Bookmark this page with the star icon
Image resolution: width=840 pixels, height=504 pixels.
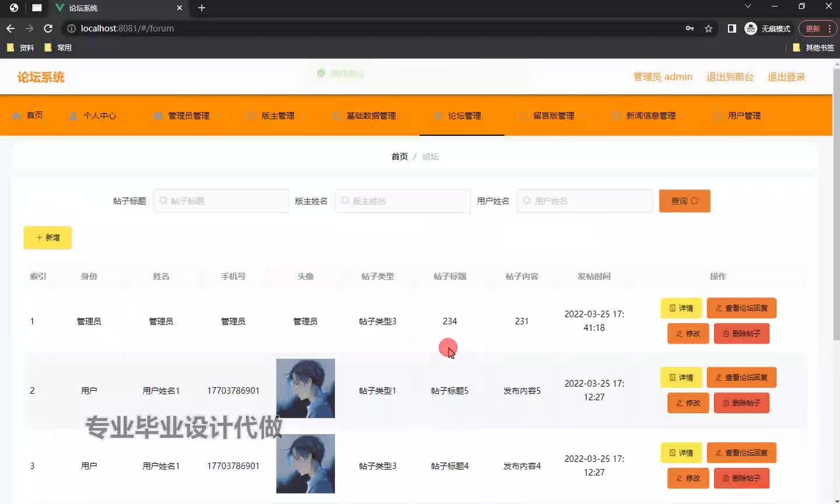point(708,28)
